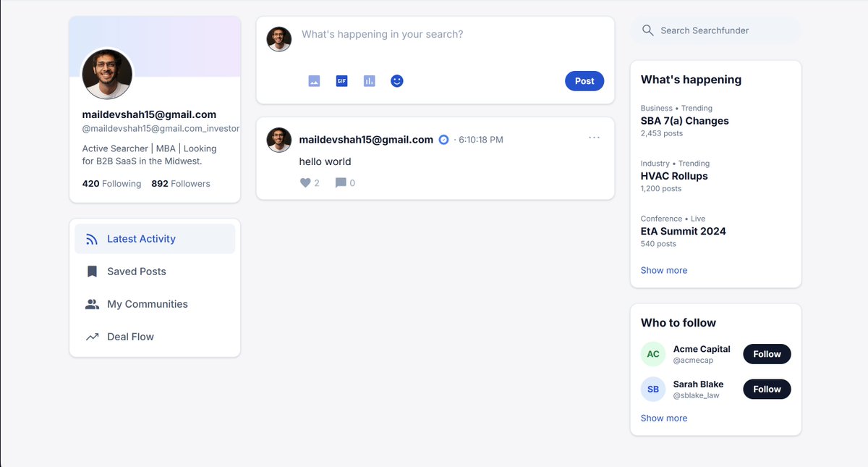Select Latest Activity in sidebar
The width and height of the screenshot is (868, 467).
tap(155, 239)
